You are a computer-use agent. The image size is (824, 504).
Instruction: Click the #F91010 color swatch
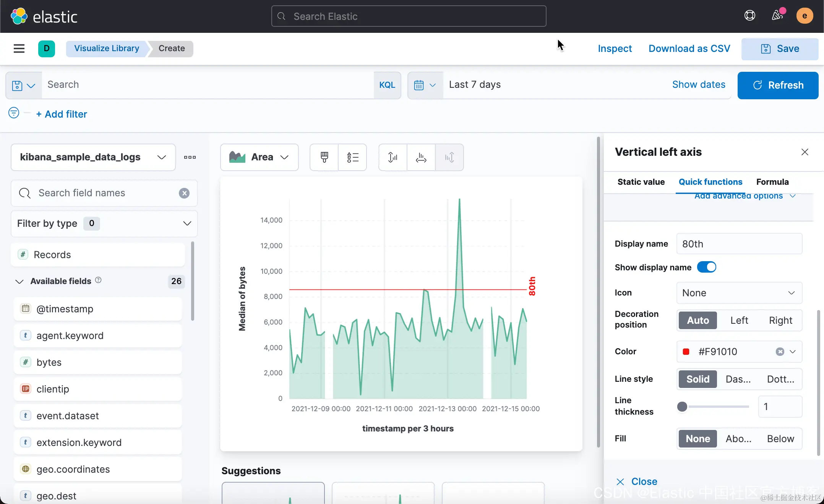(686, 352)
